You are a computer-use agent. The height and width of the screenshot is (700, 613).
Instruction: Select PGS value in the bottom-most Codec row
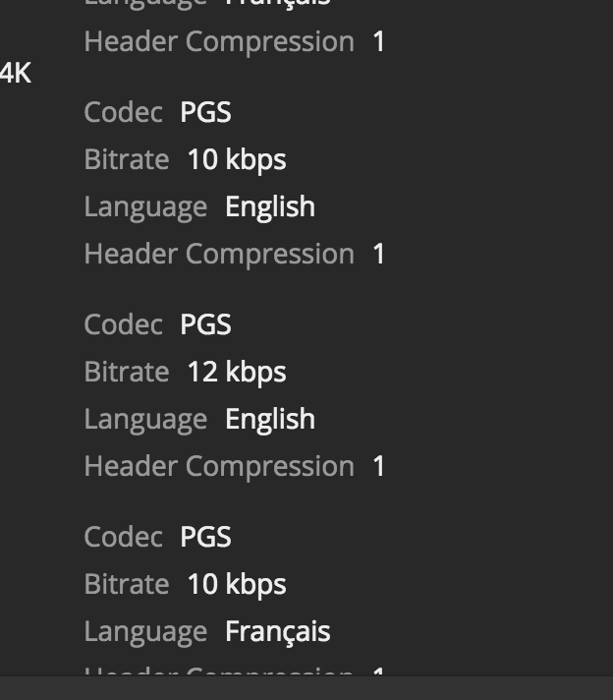(205, 538)
